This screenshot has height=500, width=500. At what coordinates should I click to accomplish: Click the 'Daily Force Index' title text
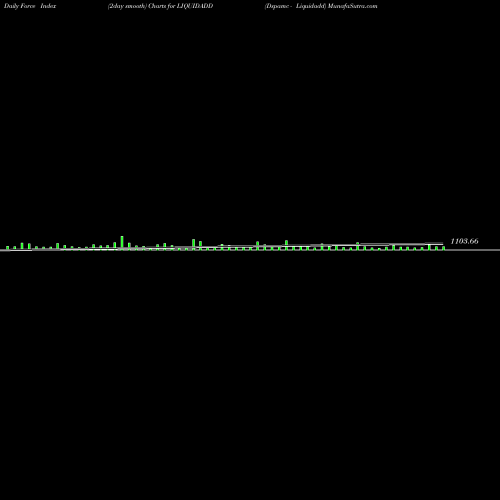(x=30, y=6)
